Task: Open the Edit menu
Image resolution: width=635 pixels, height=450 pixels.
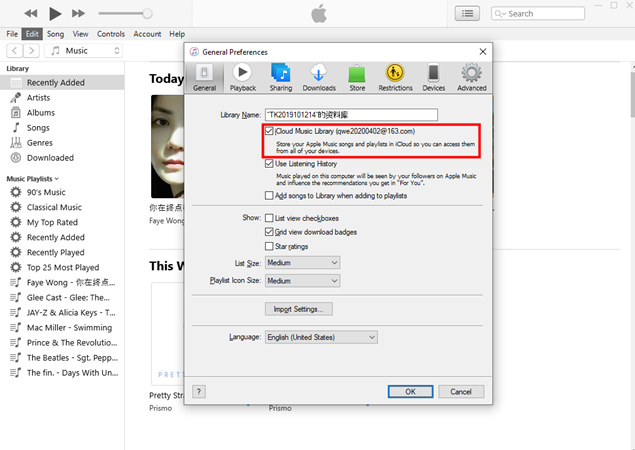Action: click(x=32, y=34)
